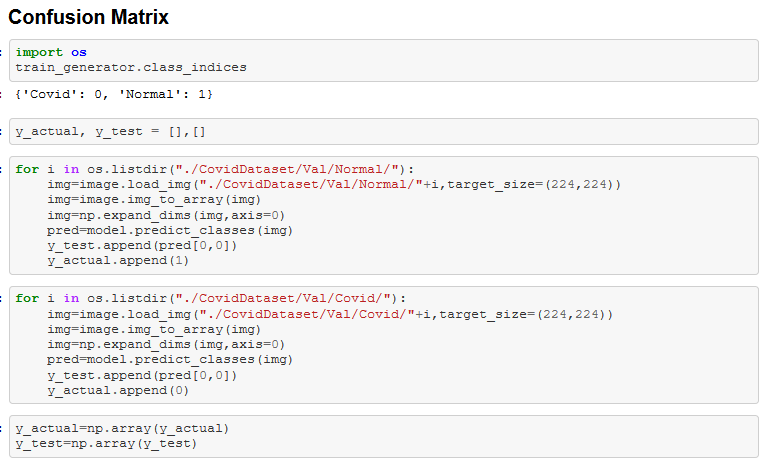Click the input prompt beside the import cell

pyautogui.click(x=3, y=52)
